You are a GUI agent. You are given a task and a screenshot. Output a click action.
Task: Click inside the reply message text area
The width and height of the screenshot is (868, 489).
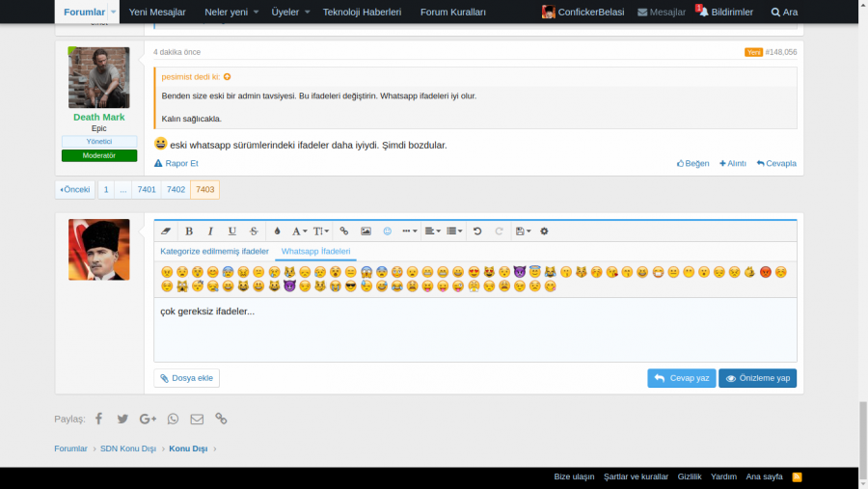[475, 330]
